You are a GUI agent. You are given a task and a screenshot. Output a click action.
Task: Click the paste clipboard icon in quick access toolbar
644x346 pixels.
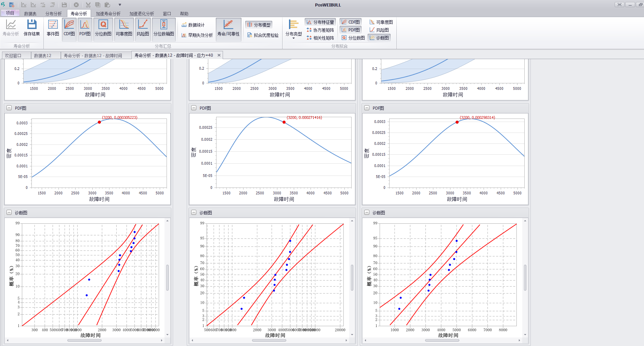pyautogui.click(x=107, y=5)
